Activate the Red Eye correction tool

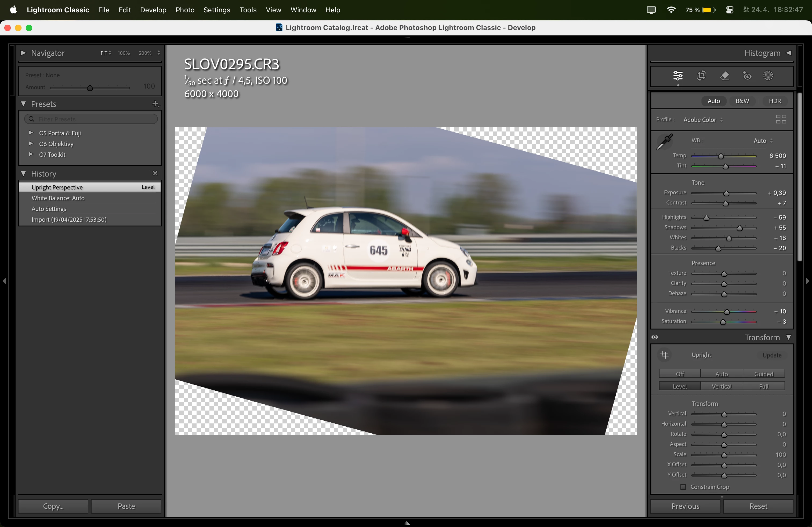(747, 76)
